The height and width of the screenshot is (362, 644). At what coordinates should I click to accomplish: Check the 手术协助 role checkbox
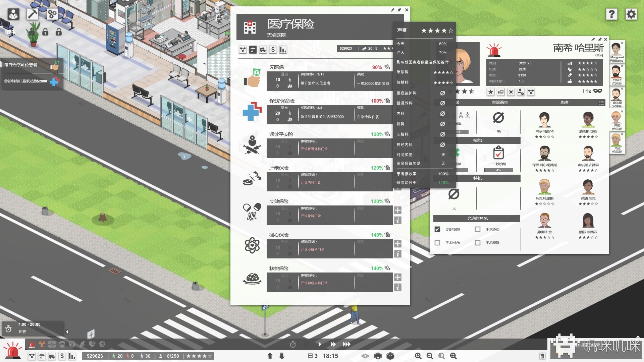click(478, 229)
